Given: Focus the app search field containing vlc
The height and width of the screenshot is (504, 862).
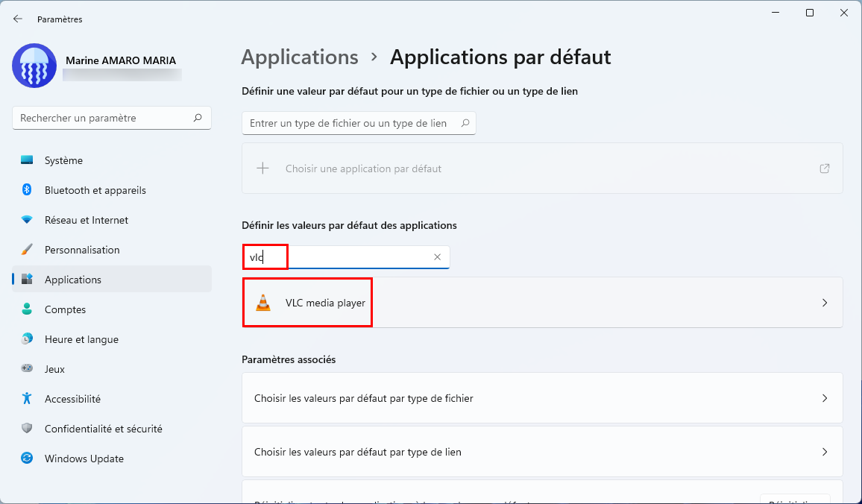Looking at the screenshot, I should (346, 257).
